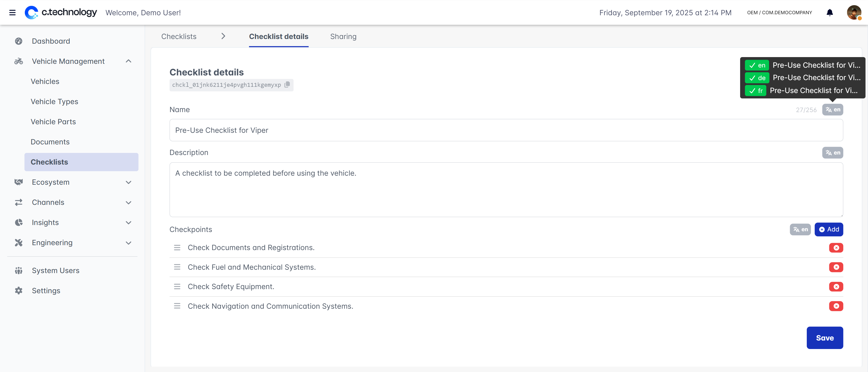Copy the checklist ID via copy icon

coord(287,84)
